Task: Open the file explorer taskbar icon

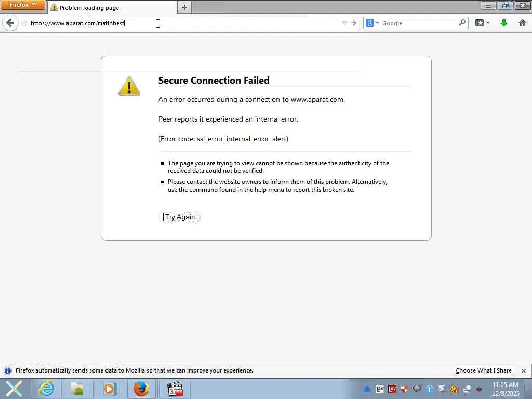Action: (77, 389)
